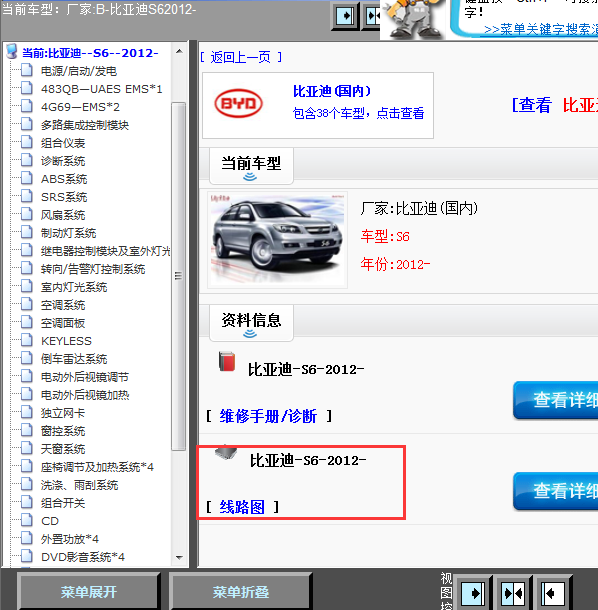Click the BYD S6 car thumbnail
Screen dimensions: 598x610
click(x=277, y=240)
